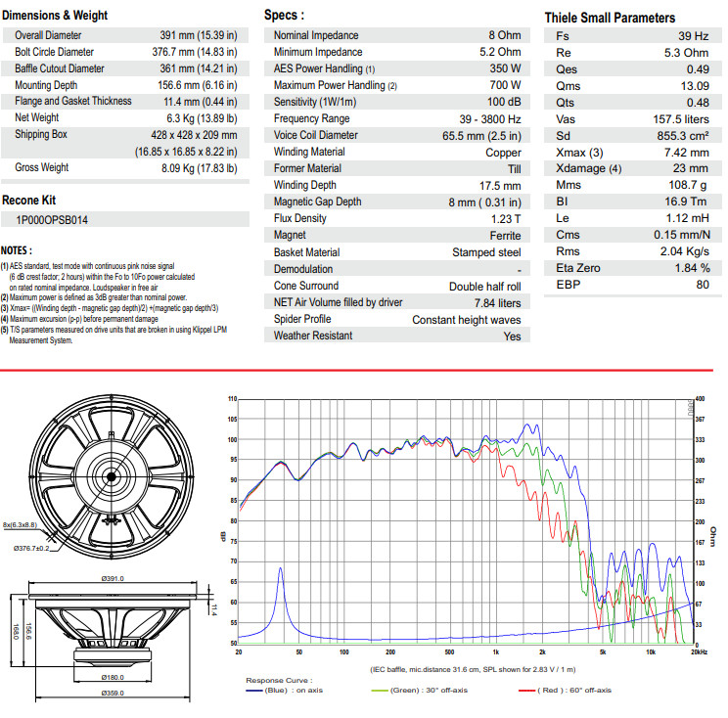Select the Qms value '13.09'
Screen dimensions: 728x718
tap(695, 86)
